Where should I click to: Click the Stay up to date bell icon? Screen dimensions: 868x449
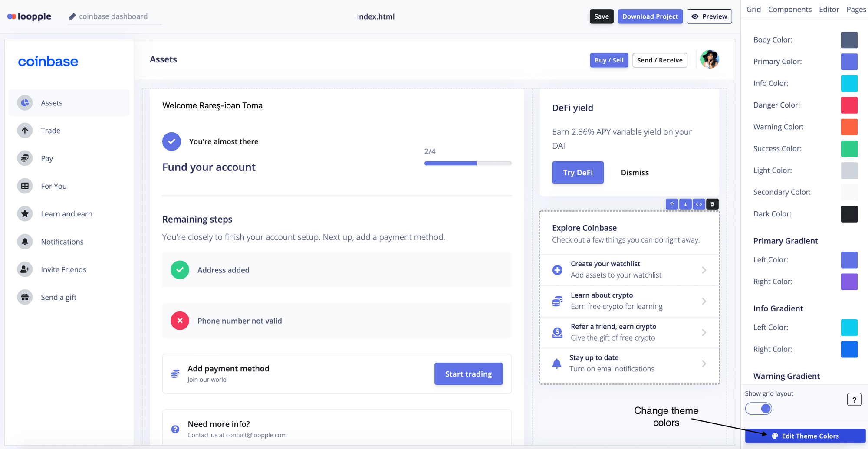coord(557,364)
